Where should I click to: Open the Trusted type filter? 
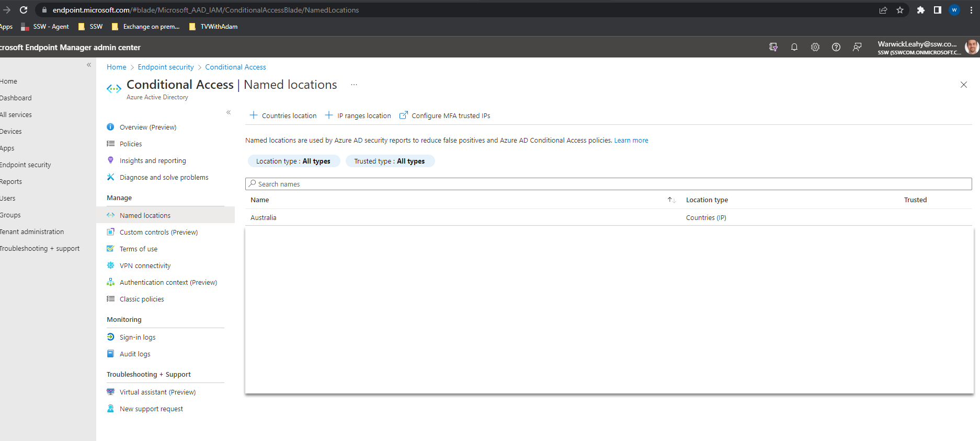(x=389, y=161)
